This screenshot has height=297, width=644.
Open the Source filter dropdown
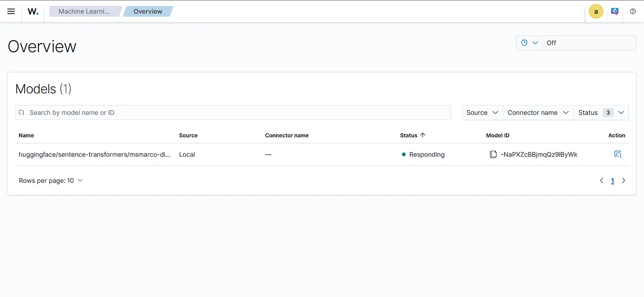click(482, 112)
